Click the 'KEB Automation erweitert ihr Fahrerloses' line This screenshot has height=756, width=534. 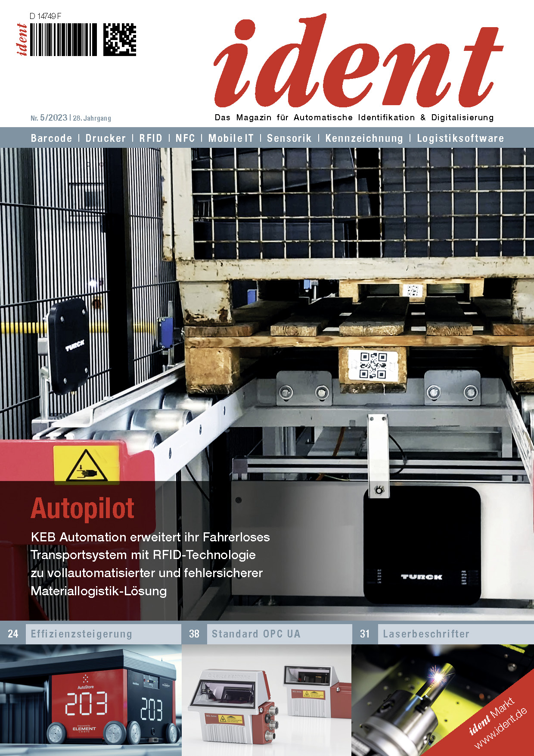click(x=150, y=537)
